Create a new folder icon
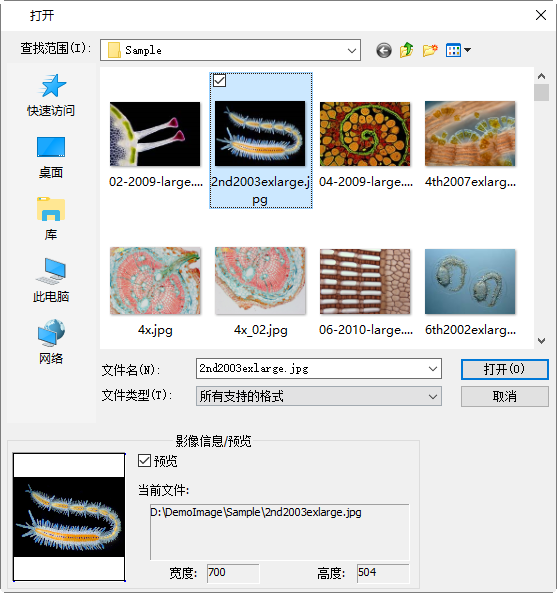 tap(430, 50)
